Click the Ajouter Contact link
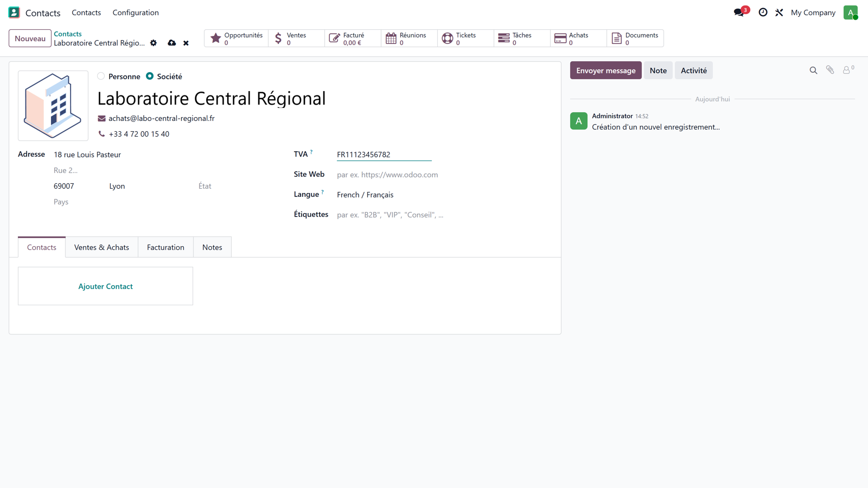Image resolution: width=868 pixels, height=488 pixels. click(x=105, y=286)
